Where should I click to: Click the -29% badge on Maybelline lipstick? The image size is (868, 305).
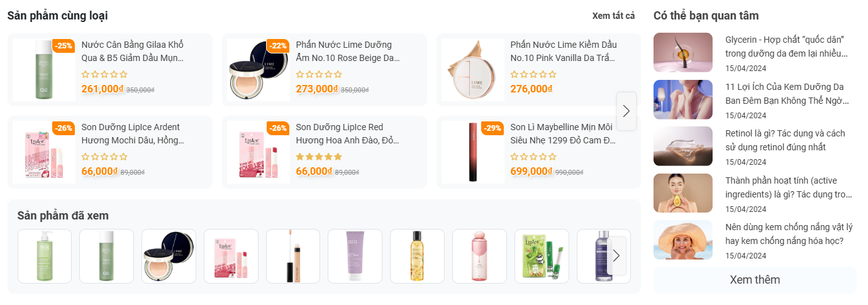pyautogui.click(x=492, y=128)
